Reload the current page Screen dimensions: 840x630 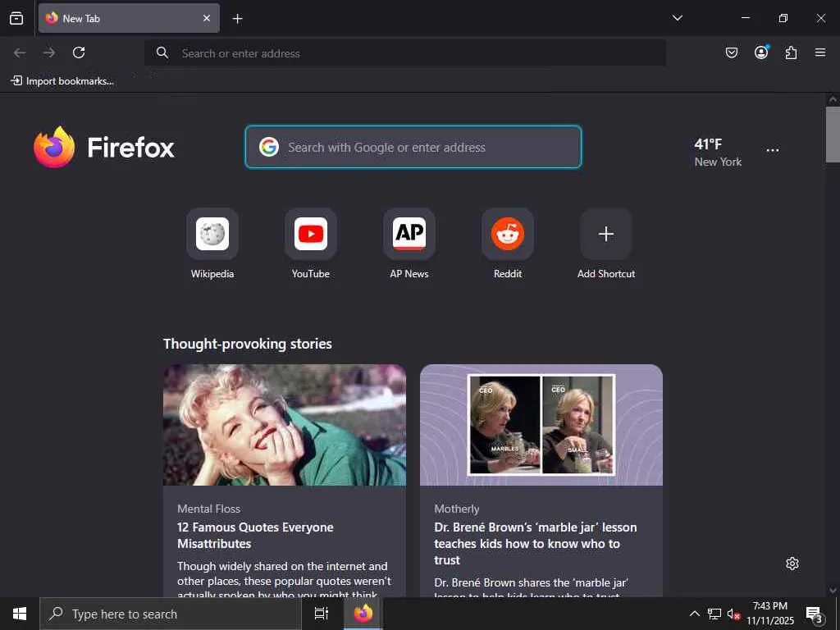[79, 52]
